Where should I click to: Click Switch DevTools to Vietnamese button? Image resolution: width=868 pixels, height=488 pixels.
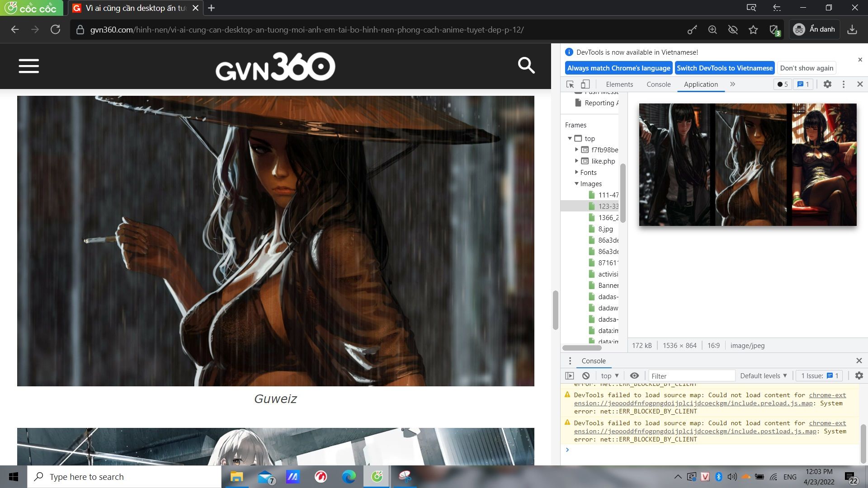pyautogui.click(x=724, y=67)
